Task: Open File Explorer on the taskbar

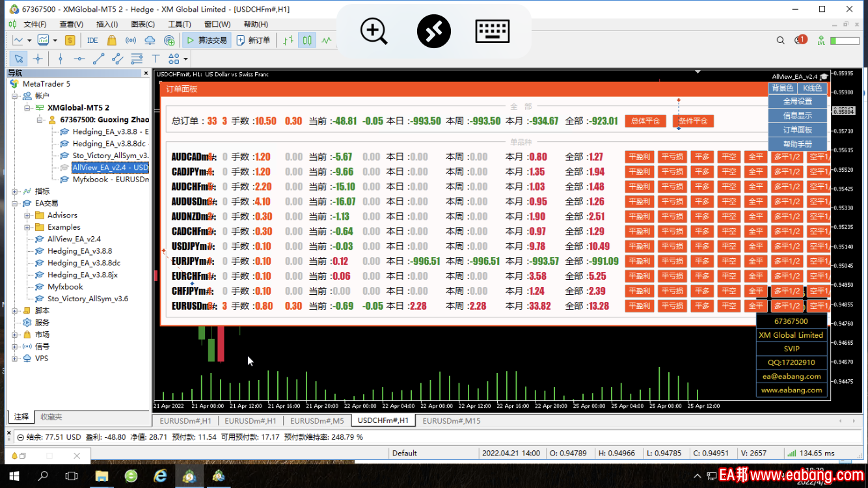Action: pyautogui.click(x=102, y=476)
